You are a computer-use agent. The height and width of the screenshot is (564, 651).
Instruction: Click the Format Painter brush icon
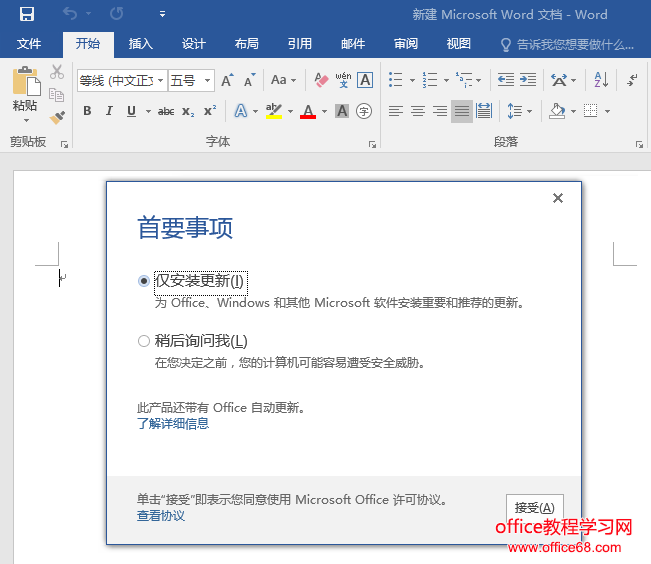click(x=57, y=117)
